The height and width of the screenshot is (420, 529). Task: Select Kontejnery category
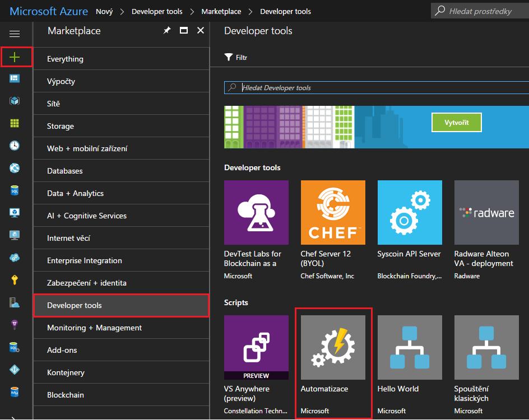point(122,372)
